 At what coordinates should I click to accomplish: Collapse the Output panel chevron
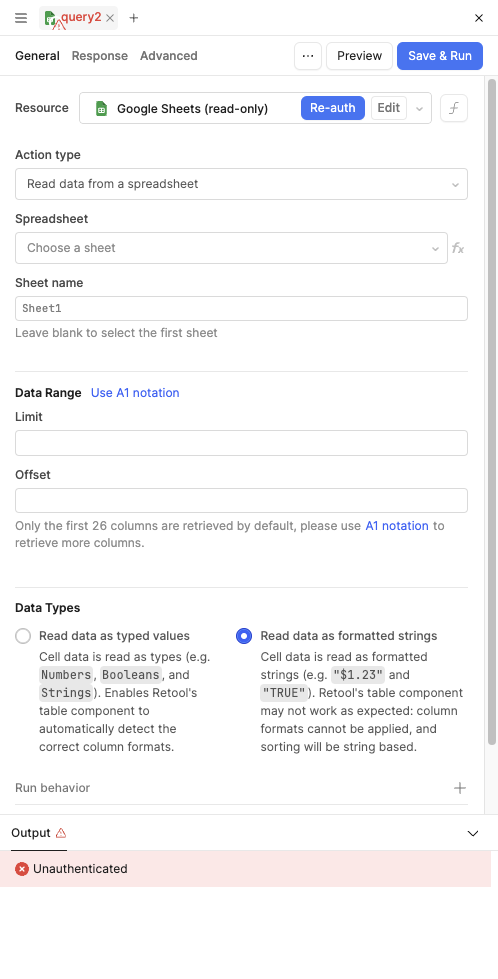click(x=473, y=833)
